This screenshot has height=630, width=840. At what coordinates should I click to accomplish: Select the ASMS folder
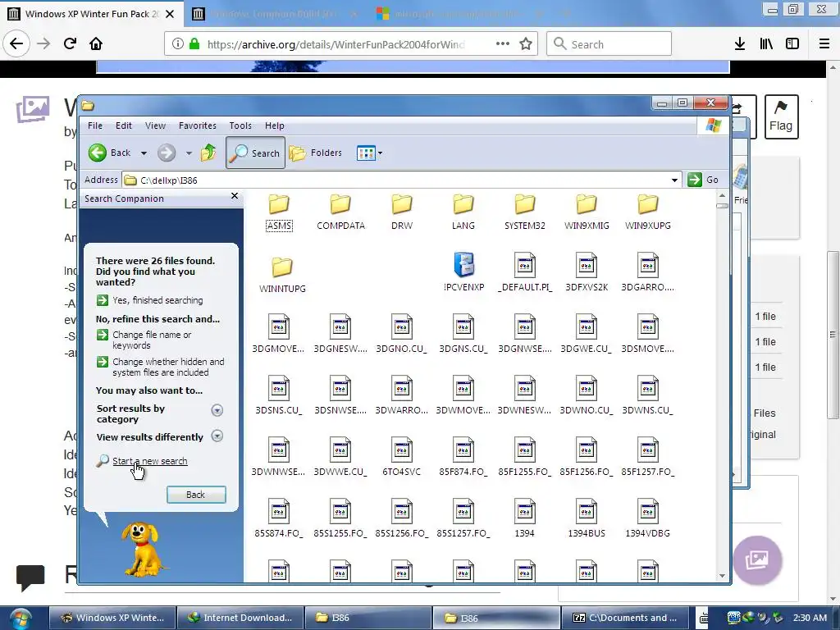[x=279, y=212]
